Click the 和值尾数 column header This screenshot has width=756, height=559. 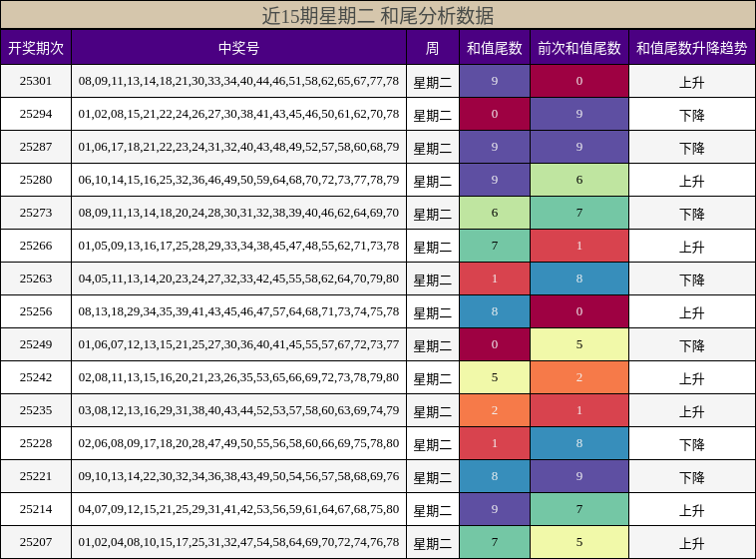tap(495, 48)
